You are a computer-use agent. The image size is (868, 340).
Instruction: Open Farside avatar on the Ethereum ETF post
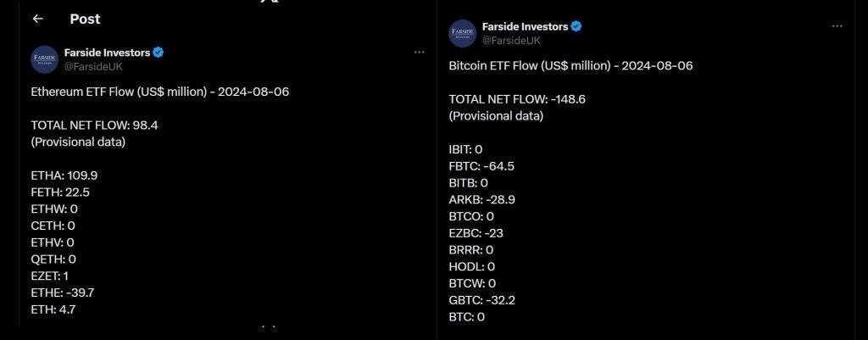pyautogui.click(x=45, y=59)
